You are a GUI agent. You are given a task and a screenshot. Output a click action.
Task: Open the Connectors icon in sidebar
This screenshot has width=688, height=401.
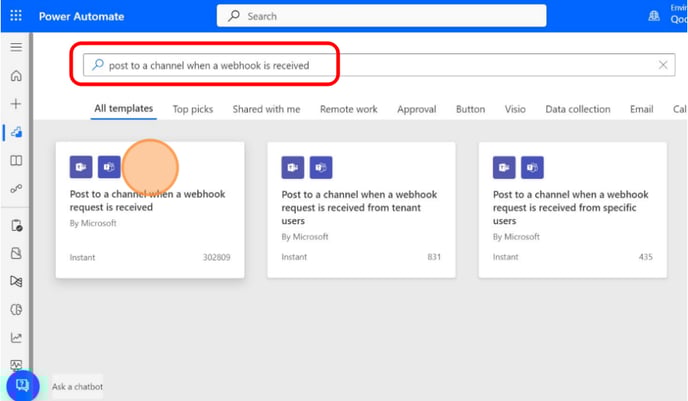pos(16,189)
